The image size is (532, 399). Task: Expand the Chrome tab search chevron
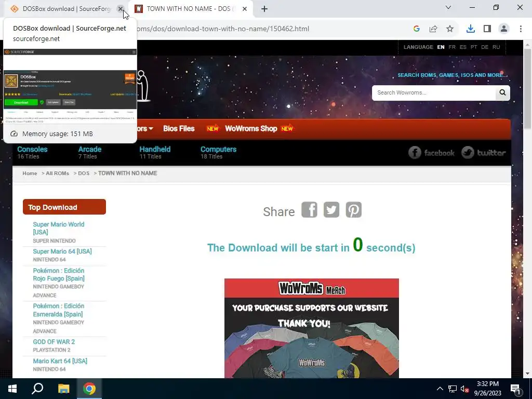(448, 7)
